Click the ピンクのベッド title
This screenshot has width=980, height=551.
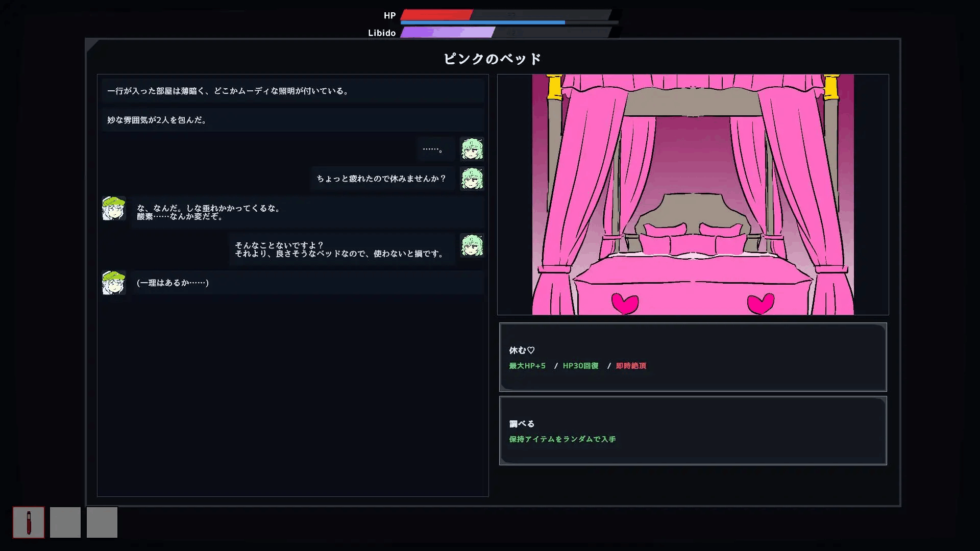pos(493,59)
